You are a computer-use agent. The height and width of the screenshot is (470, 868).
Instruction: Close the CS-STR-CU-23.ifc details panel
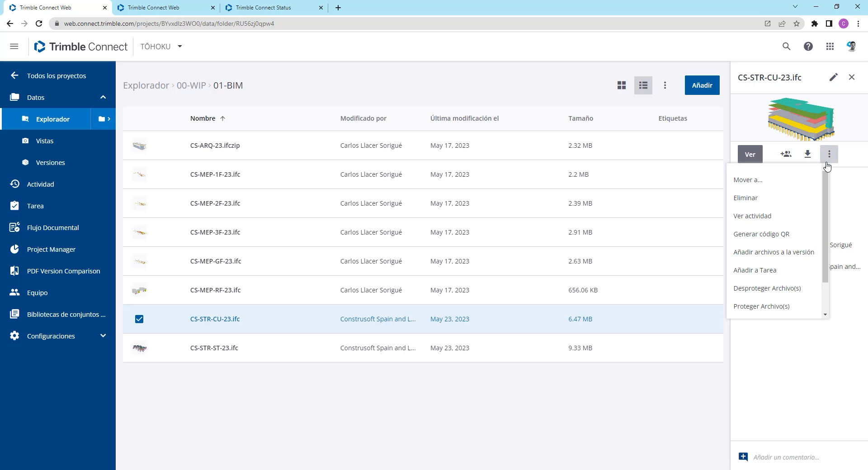(x=852, y=77)
